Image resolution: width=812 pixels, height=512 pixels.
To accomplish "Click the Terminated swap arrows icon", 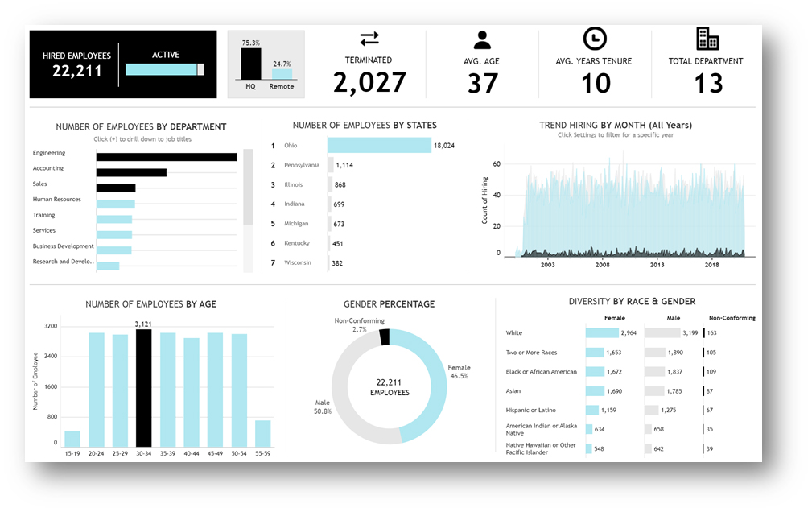I will click(x=369, y=39).
